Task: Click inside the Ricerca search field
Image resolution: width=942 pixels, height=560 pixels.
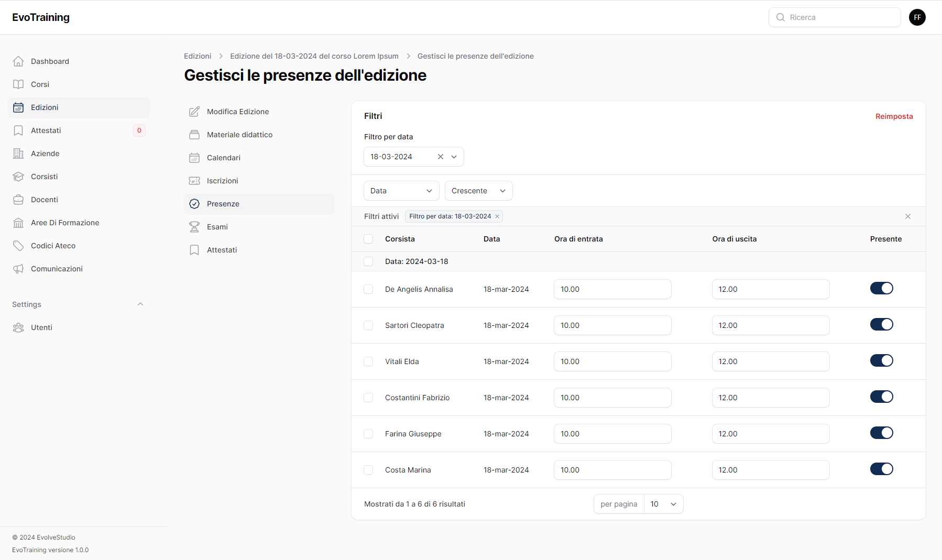Action: tap(835, 17)
